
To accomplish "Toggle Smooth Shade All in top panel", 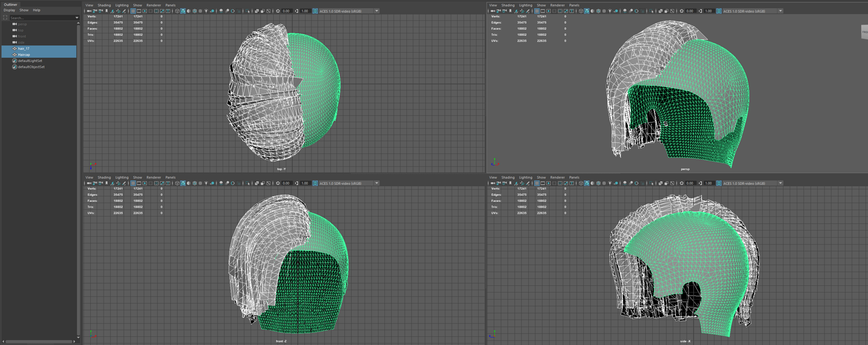I will 183,11.
